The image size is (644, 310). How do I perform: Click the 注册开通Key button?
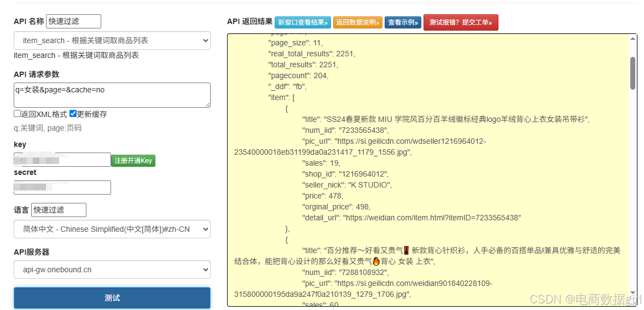(x=133, y=161)
